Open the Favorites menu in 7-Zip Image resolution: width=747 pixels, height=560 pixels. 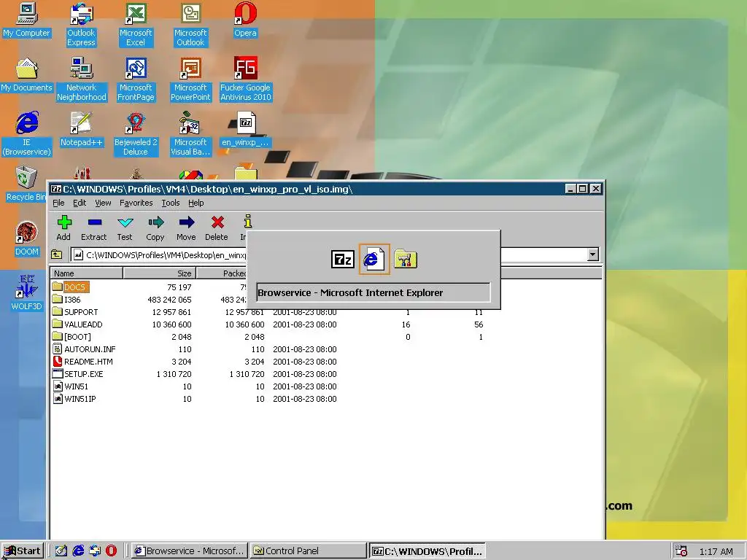[x=136, y=203]
